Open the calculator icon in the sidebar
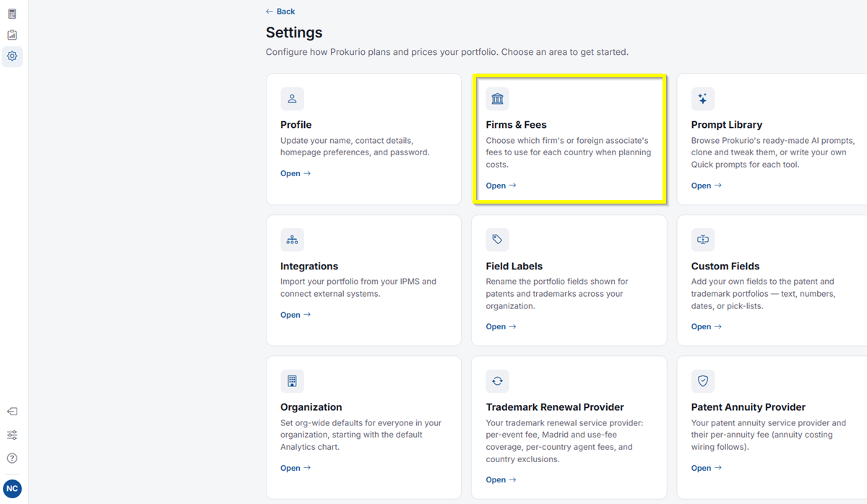The height and width of the screenshot is (504, 867). coord(12,14)
